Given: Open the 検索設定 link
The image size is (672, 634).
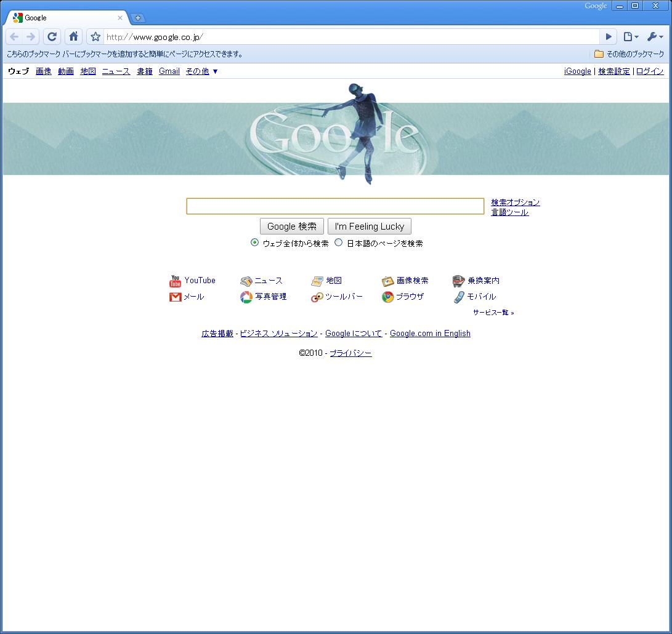Looking at the screenshot, I should (614, 71).
